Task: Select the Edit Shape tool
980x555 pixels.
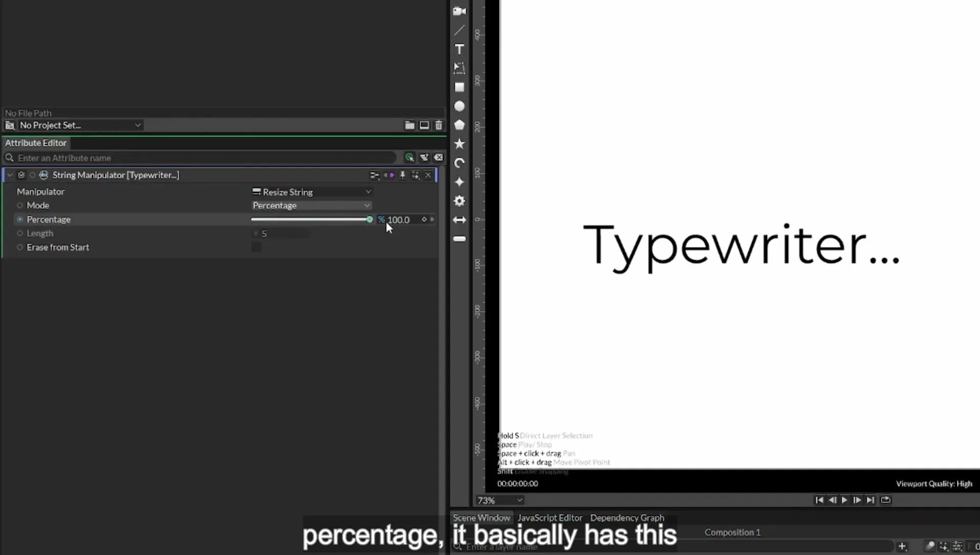Action: 459,68
